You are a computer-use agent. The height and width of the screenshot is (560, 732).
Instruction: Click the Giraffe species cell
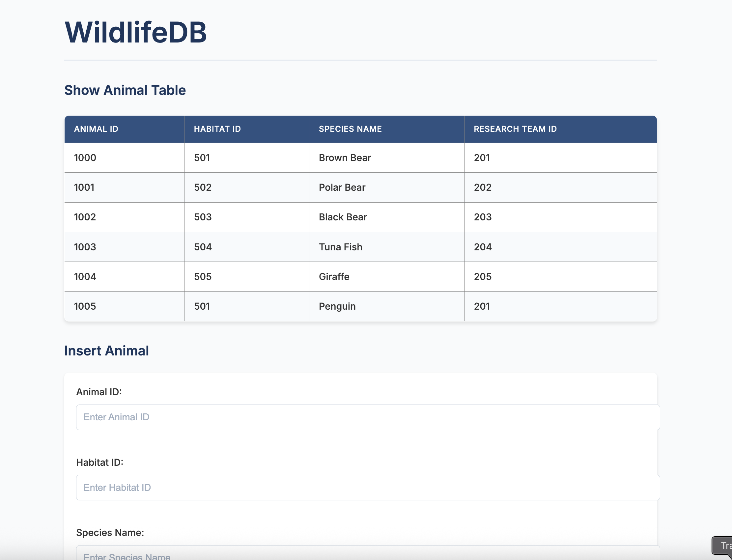pyautogui.click(x=387, y=277)
